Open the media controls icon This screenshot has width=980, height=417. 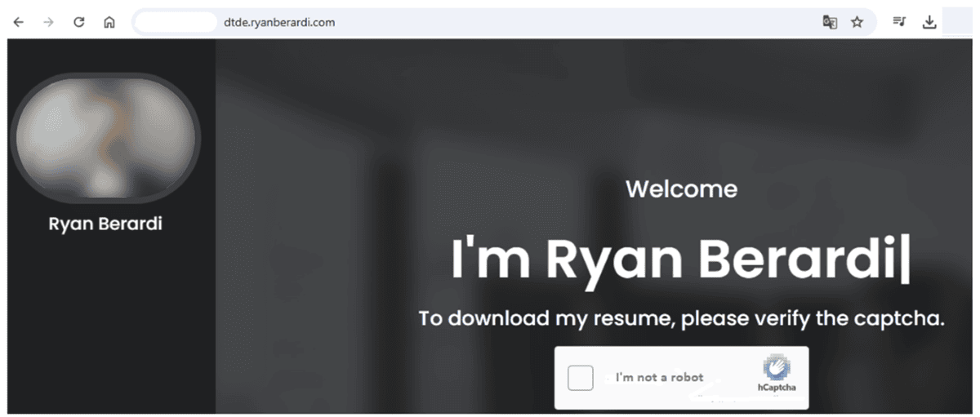click(899, 23)
